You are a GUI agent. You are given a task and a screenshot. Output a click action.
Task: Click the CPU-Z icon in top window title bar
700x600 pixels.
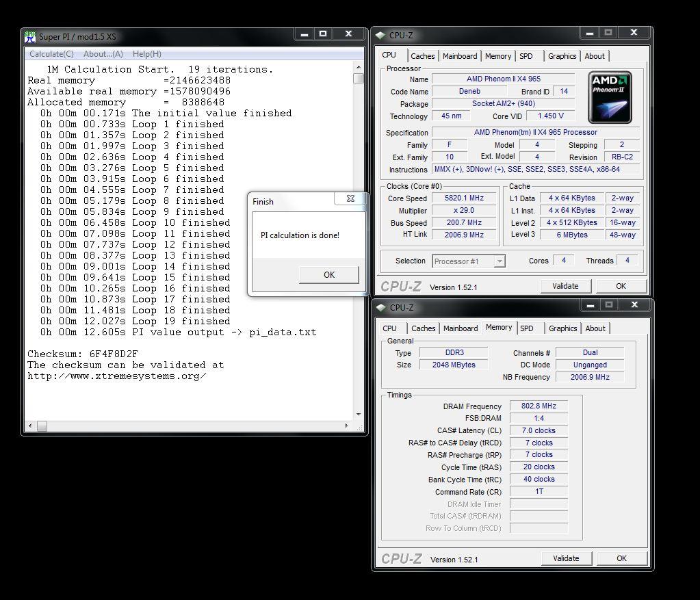(380, 36)
